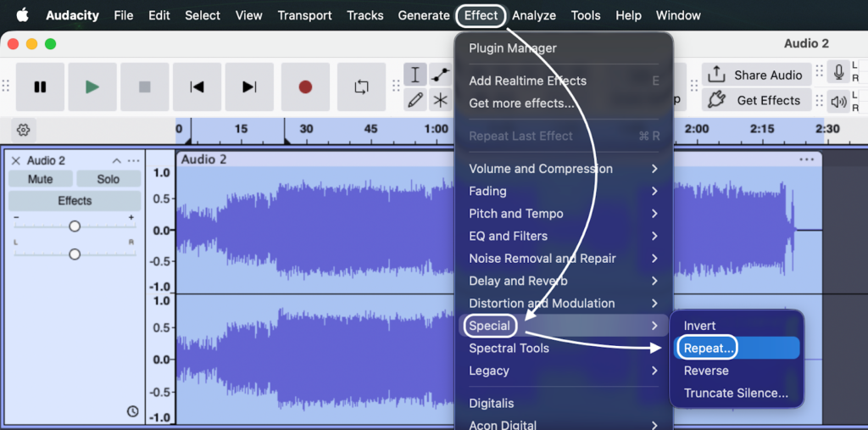The image size is (868, 430).
Task: Open timeline settings gear icon
Action: tap(24, 130)
